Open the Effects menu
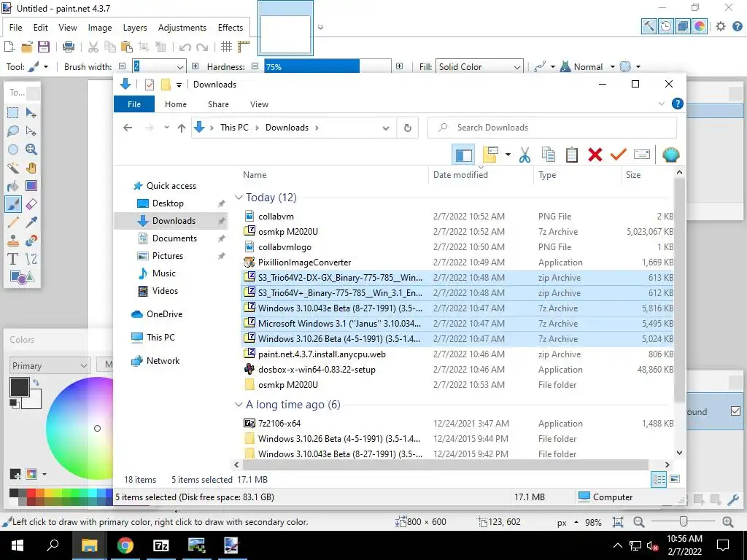747x560 pixels. click(x=231, y=28)
